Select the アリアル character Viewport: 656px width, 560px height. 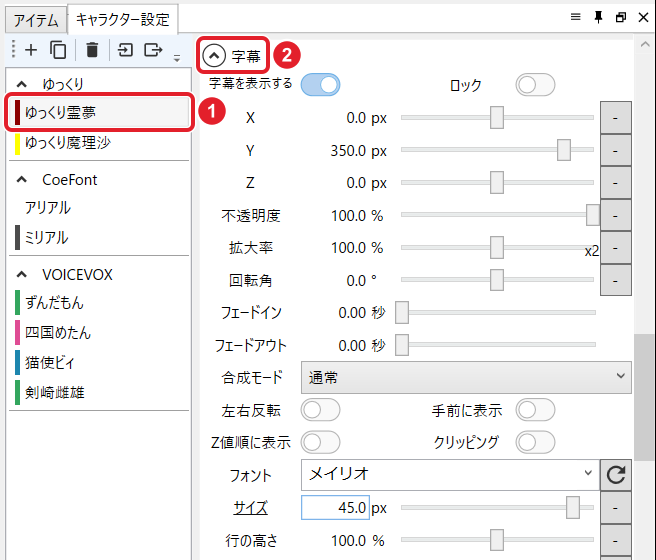(x=99, y=208)
